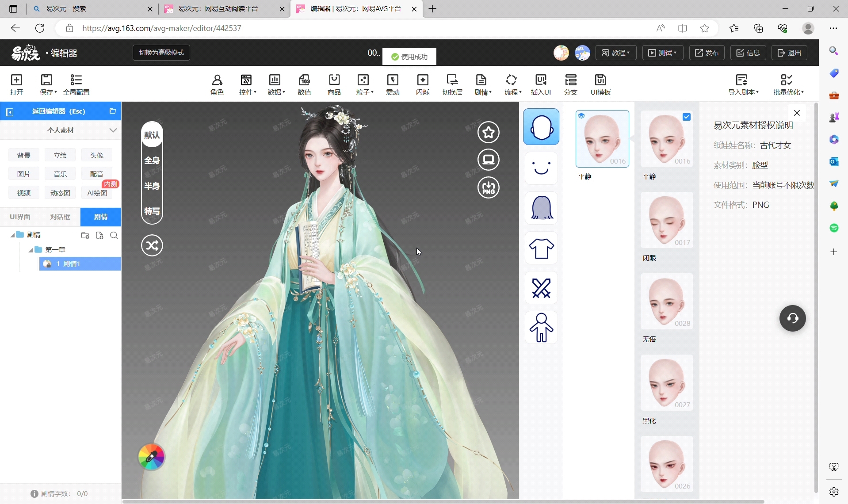
Task: Click the 信息 info button
Action: point(748,53)
